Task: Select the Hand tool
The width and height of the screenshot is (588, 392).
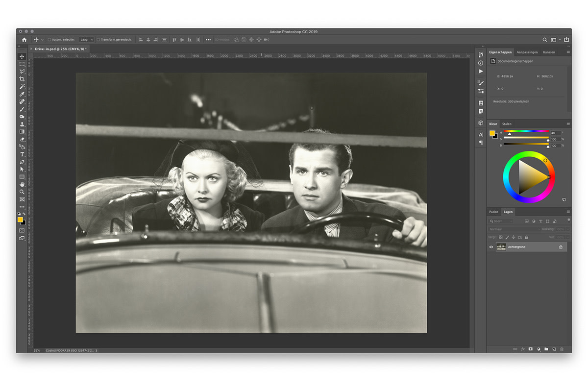Action: click(22, 184)
